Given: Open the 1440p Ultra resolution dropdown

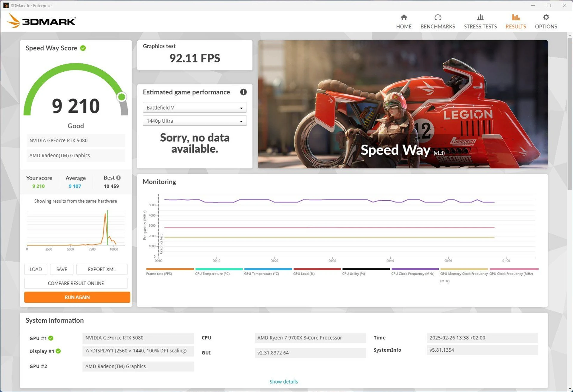Looking at the screenshot, I should tap(195, 121).
